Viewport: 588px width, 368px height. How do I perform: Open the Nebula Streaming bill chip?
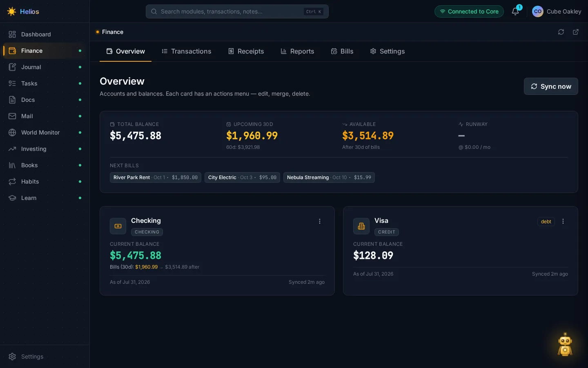click(x=329, y=177)
